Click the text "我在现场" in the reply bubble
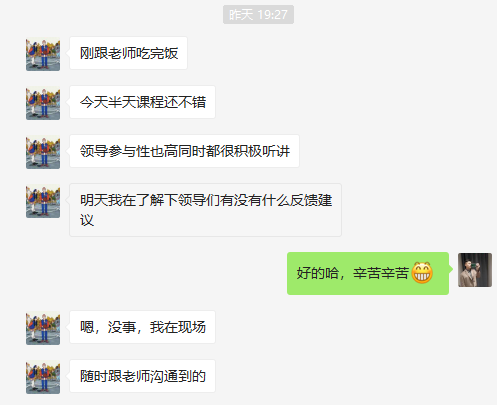The image size is (497, 405). point(178,327)
